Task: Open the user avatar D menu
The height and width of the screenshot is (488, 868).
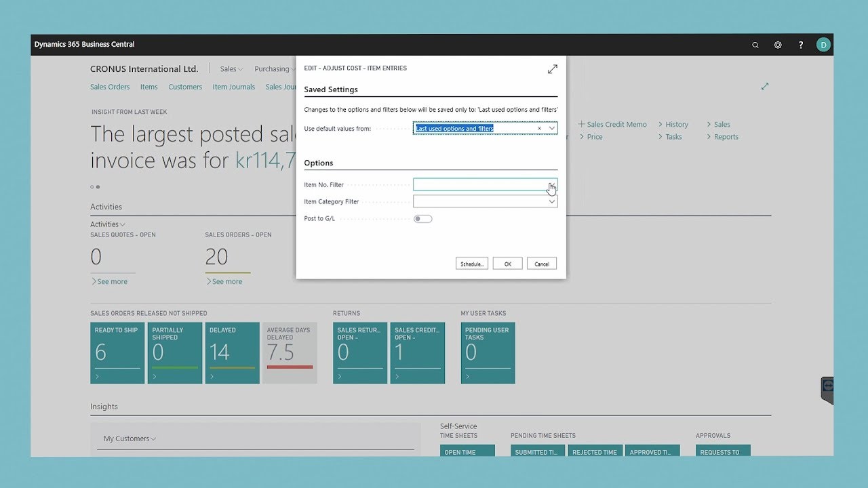Action: [x=823, y=45]
